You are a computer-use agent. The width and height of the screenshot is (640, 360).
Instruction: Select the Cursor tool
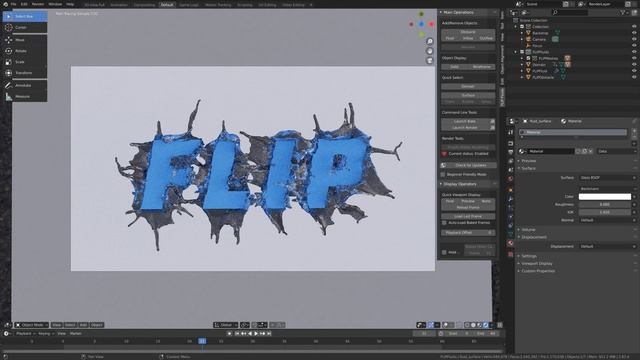click(x=25, y=27)
